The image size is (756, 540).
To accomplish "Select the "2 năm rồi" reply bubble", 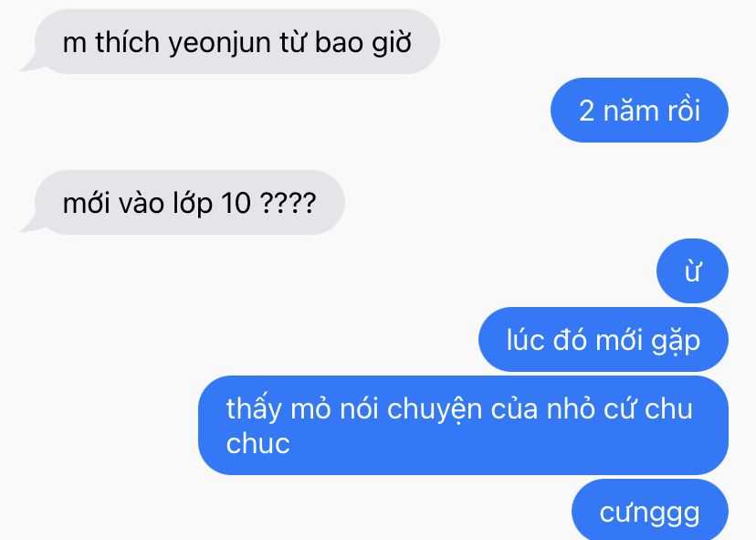I will pos(639,110).
